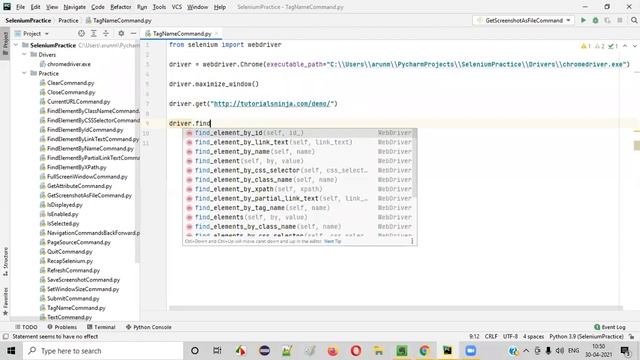The height and width of the screenshot is (360, 640).
Task: Open Opera browser from taskbar
Action: tap(356, 351)
